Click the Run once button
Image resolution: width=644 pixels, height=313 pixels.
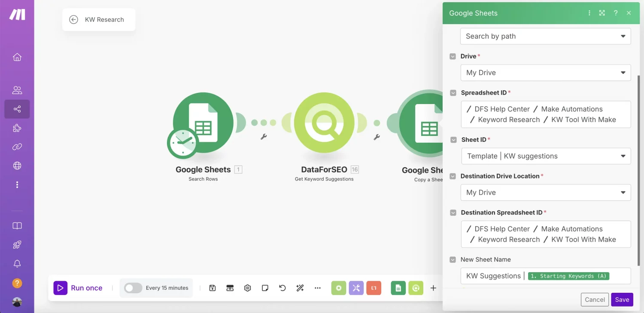click(78, 288)
